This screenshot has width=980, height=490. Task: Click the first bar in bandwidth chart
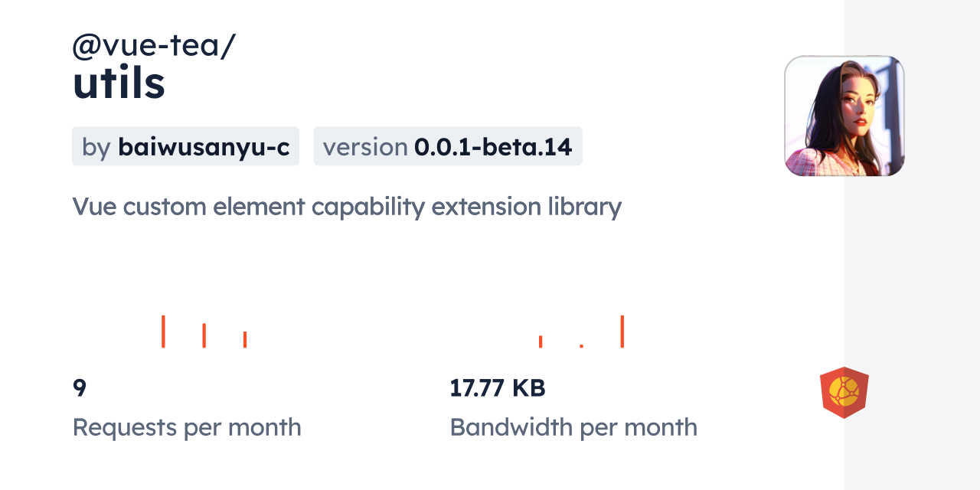(541, 341)
